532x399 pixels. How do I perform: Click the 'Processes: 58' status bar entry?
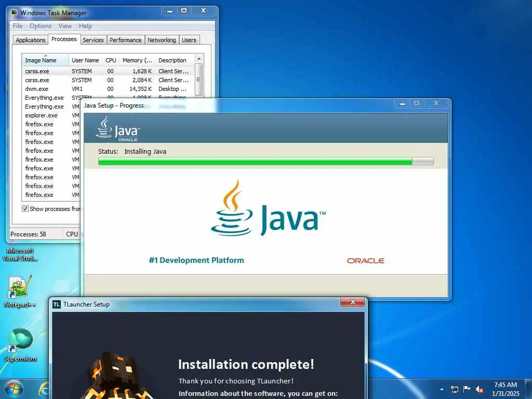[x=28, y=234]
